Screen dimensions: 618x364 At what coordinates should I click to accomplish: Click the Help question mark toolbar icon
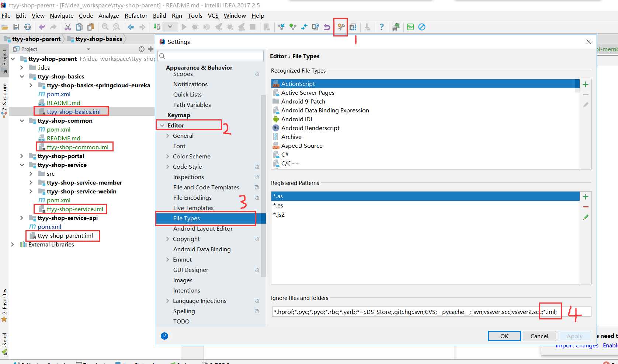(x=382, y=27)
